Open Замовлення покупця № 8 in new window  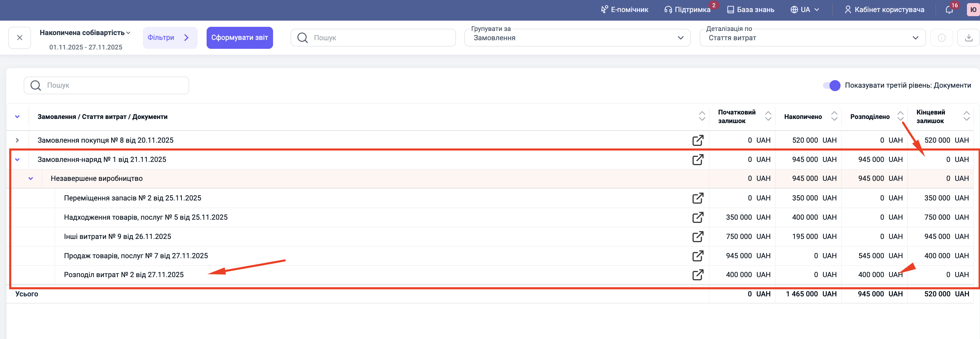coord(697,140)
